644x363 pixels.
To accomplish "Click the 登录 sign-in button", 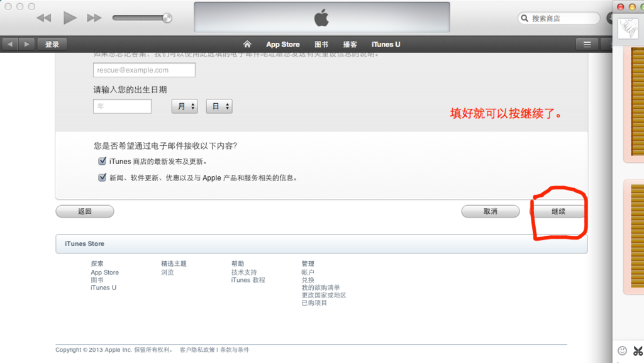I will pos(52,44).
